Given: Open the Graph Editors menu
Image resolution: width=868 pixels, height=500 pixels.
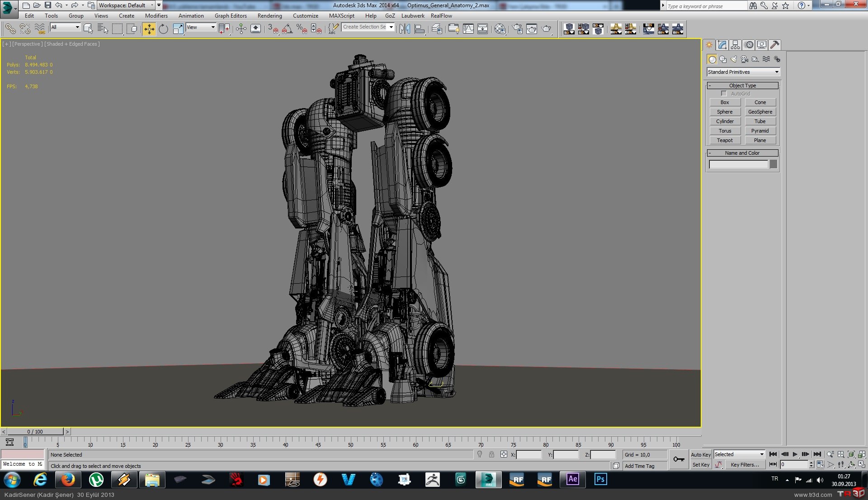Looking at the screenshot, I should click(231, 16).
